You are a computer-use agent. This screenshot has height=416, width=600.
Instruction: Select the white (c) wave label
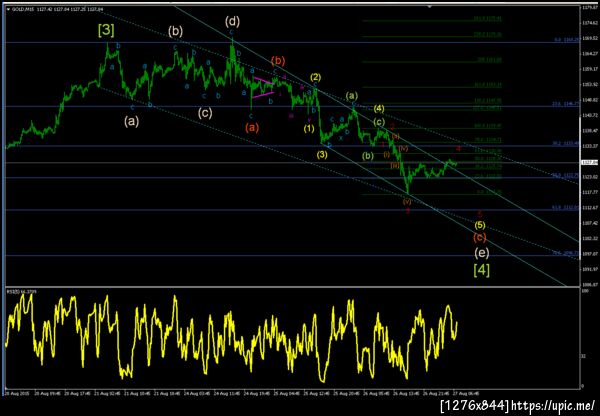point(205,113)
